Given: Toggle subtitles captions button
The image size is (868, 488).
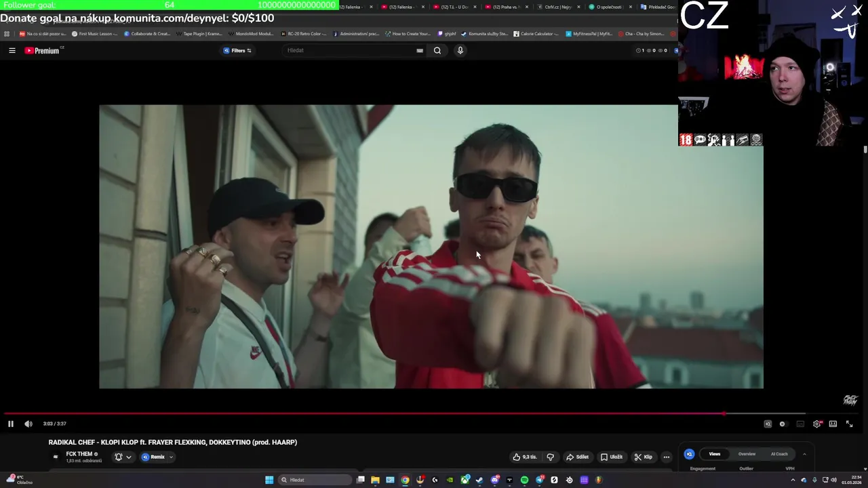Looking at the screenshot, I should point(800,424).
